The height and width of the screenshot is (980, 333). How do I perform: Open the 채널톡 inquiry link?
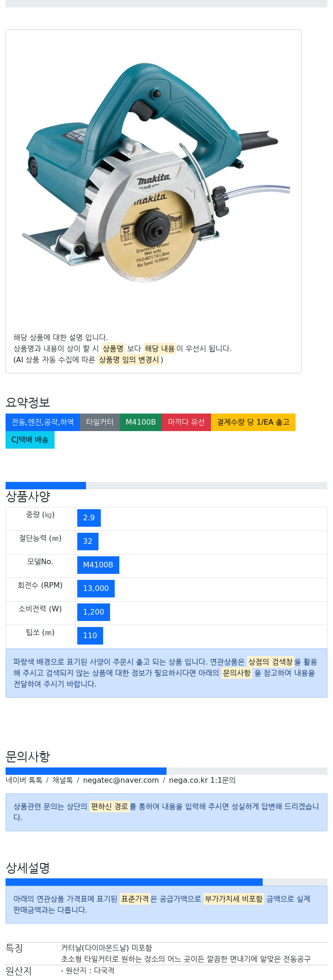coord(62,780)
